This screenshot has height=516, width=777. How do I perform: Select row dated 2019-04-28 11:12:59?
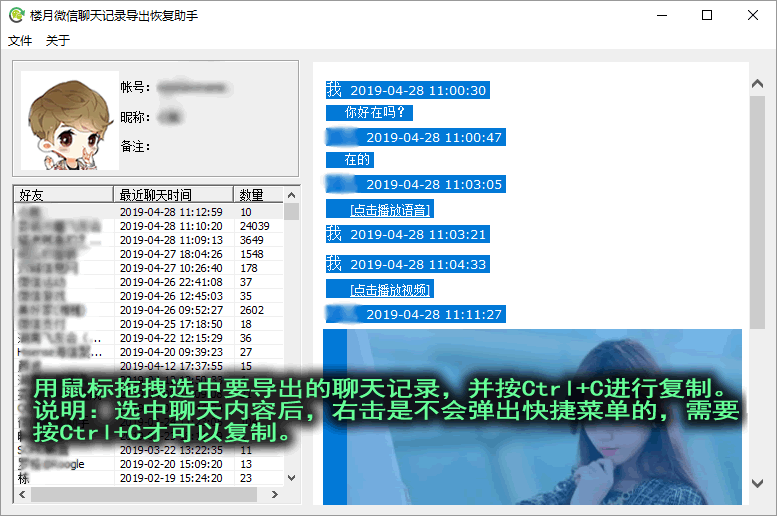click(x=149, y=212)
